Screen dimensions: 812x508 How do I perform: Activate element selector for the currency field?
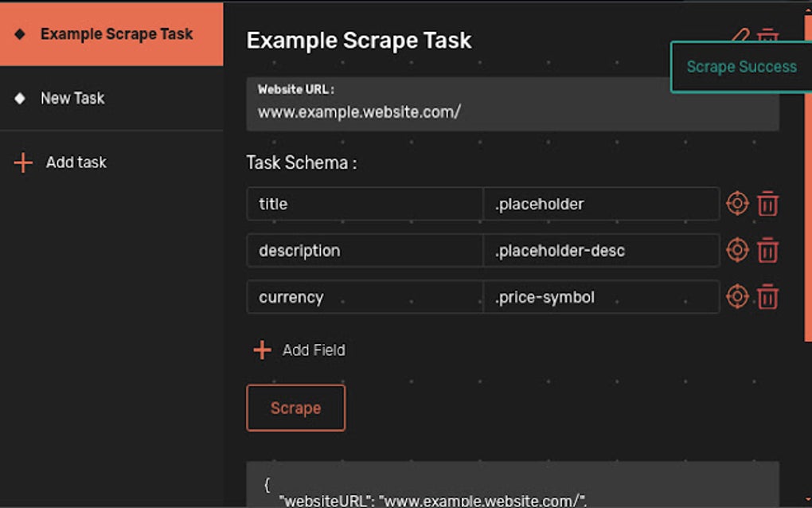(x=737, y=297)
